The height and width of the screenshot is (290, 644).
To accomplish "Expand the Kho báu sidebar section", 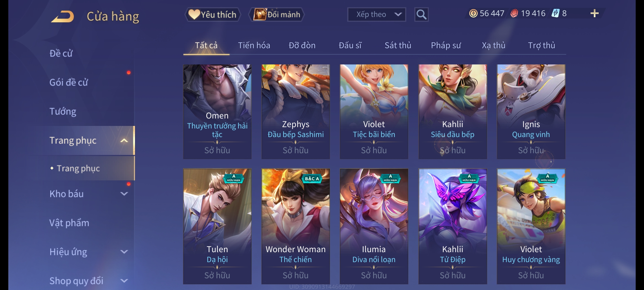I will (124, 194).
